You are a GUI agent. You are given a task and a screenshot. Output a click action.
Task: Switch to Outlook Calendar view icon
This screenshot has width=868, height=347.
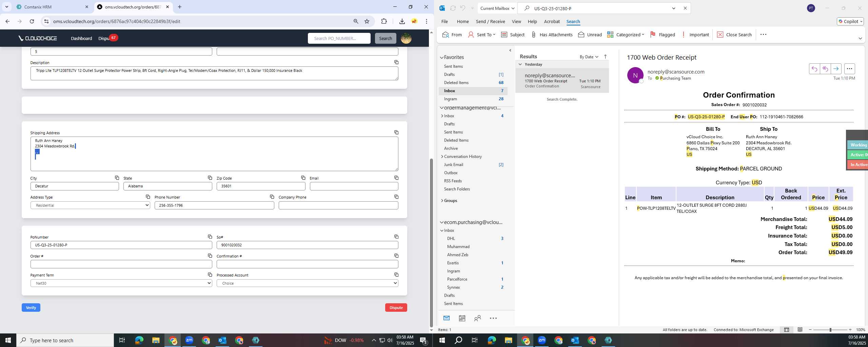(462, 318)
